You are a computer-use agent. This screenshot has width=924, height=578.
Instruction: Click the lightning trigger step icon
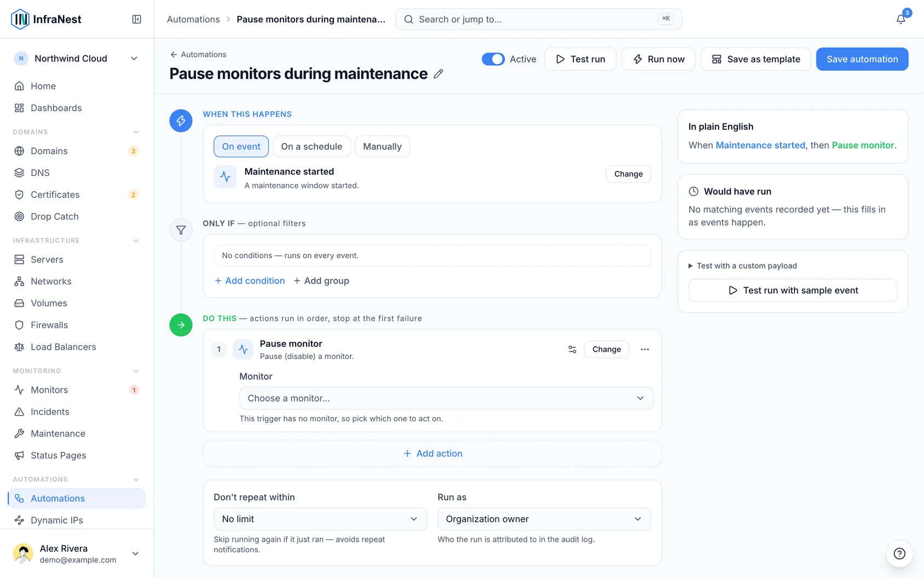click(181, 121)
